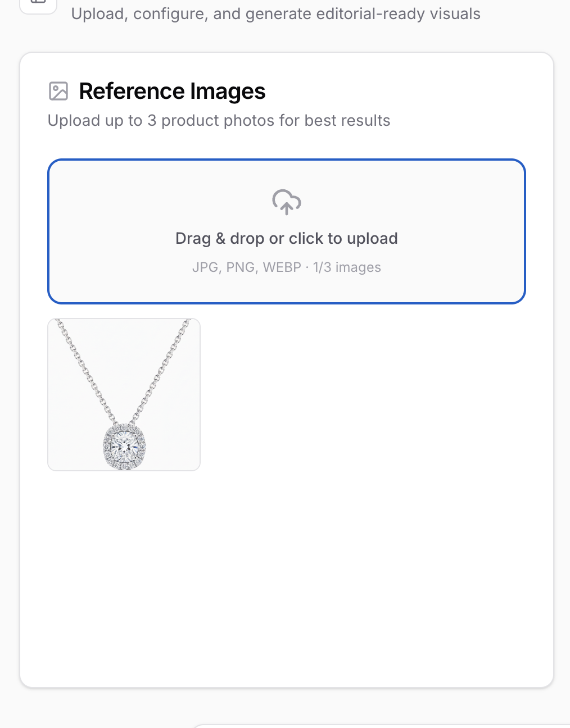
Task: Click the partially visible icon at top left
Action: [x=38, y=5]
